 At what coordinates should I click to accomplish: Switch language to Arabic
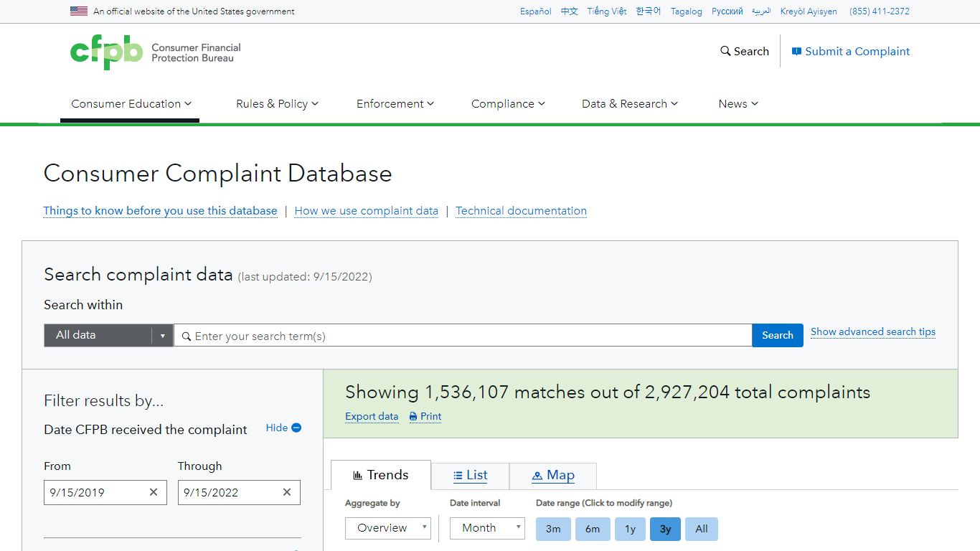(761, 11)
